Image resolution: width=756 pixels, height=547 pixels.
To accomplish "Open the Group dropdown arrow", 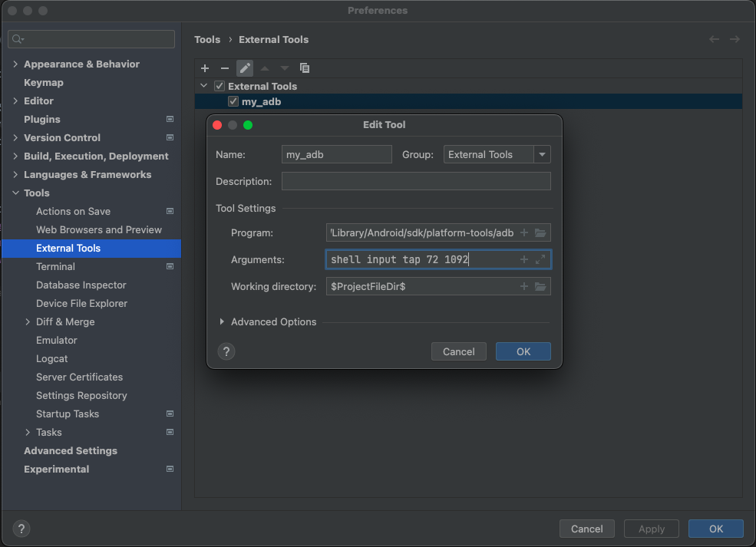I will (542, 155).
